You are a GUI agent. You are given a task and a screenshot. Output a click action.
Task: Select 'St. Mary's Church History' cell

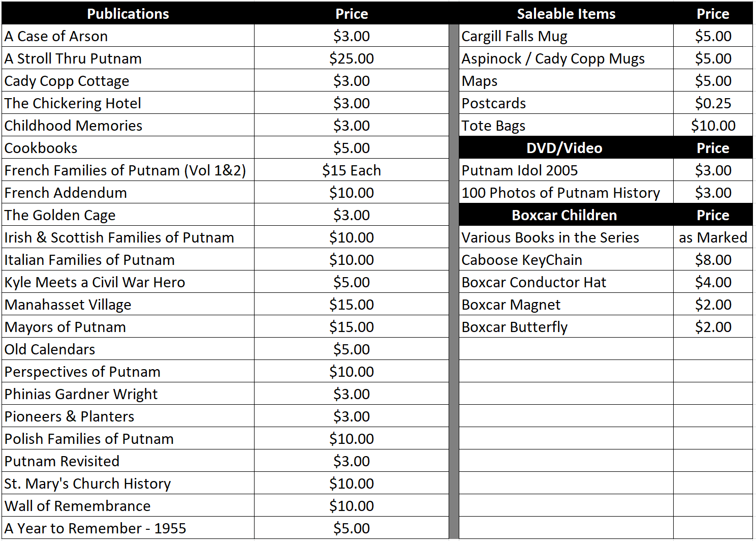128,484
